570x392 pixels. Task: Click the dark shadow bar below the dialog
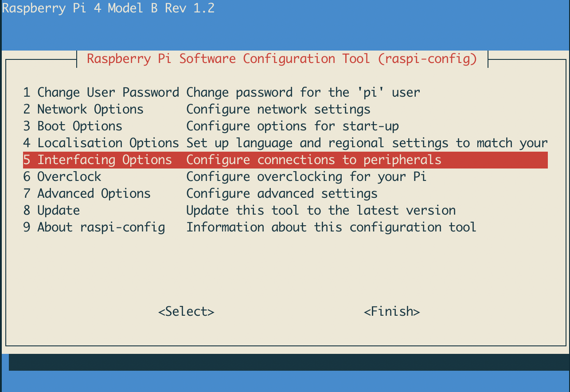[288, 362]
